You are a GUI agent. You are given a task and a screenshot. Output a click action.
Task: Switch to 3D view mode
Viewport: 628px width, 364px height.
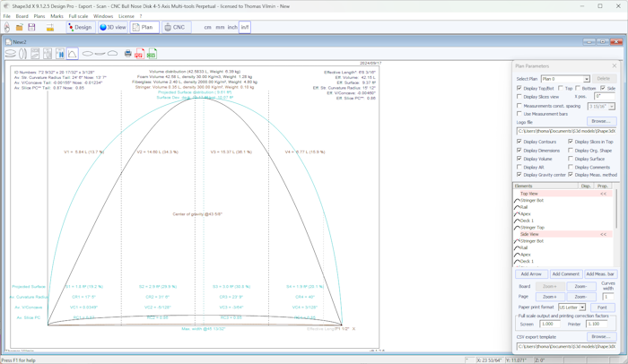point(113,28)
